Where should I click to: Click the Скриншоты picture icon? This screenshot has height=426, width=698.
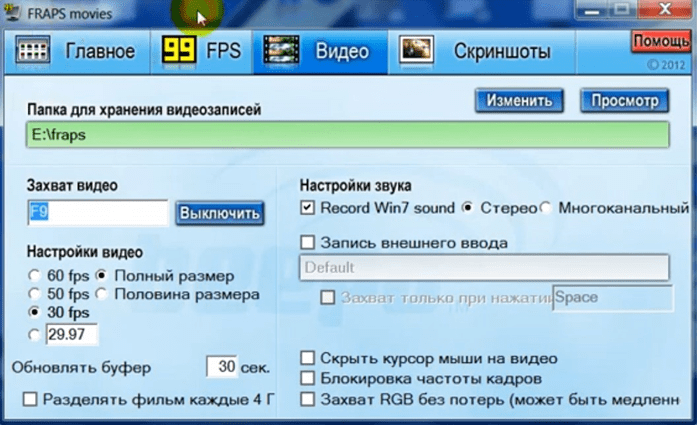(416, 50)
